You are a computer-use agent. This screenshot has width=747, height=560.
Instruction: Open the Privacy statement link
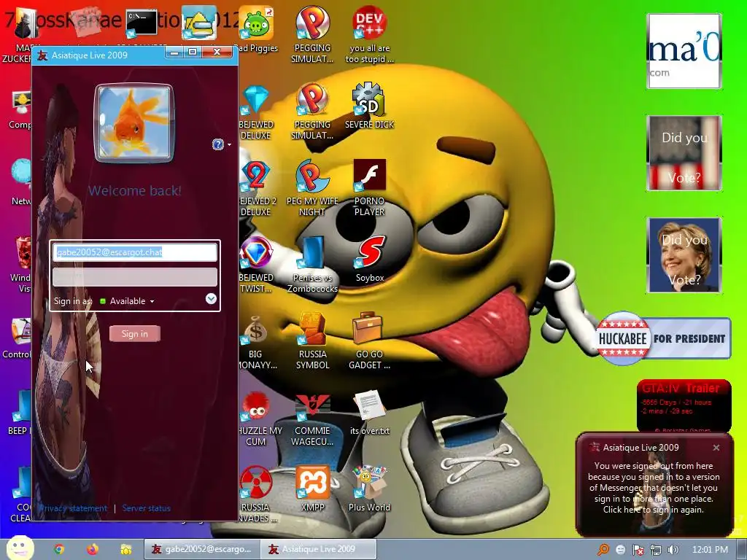pyautogui.click(x=74, y=508)
